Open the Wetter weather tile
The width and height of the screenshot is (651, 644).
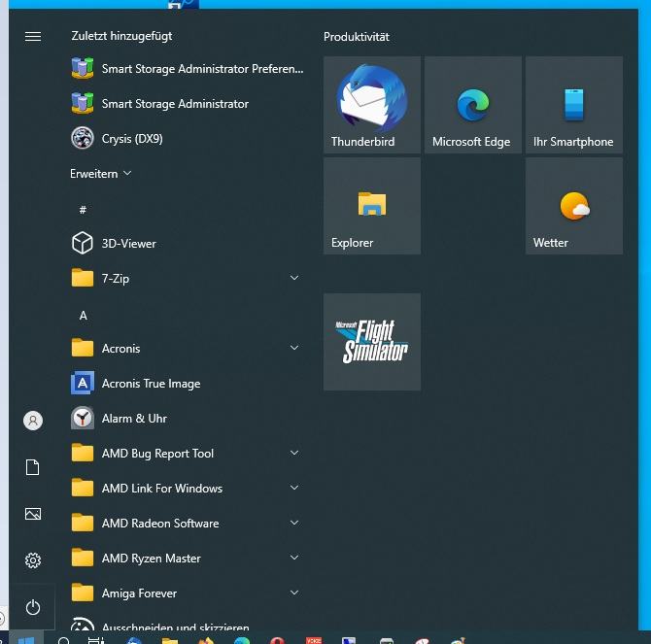coord(574,206)
